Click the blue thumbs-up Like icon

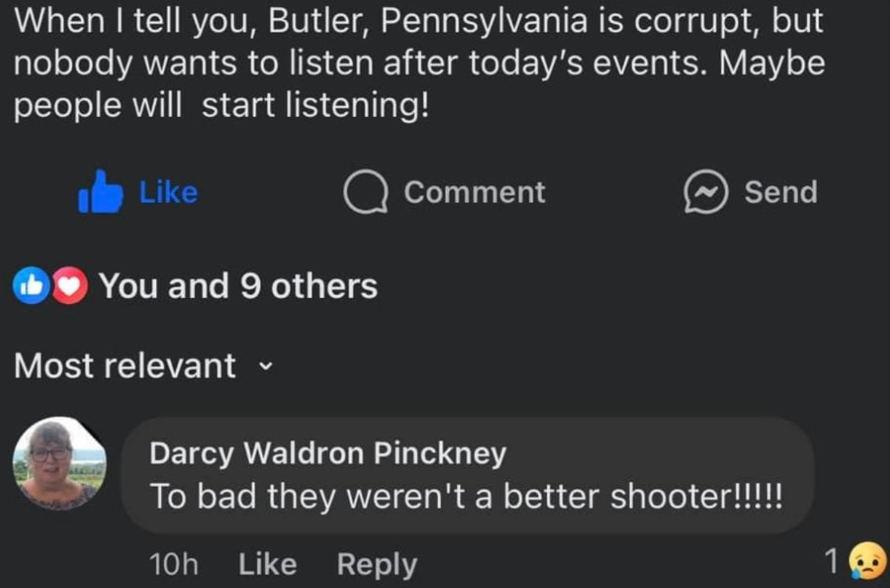(100, 192)
